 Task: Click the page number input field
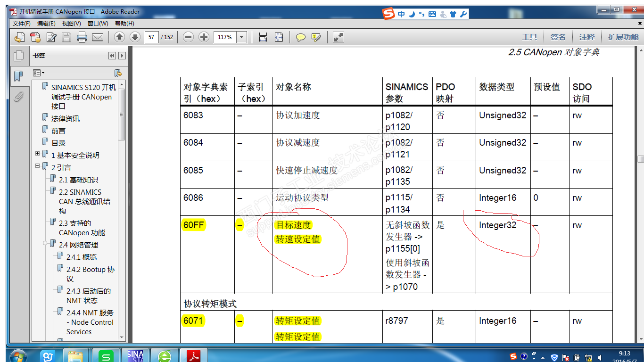pos(151,37)
